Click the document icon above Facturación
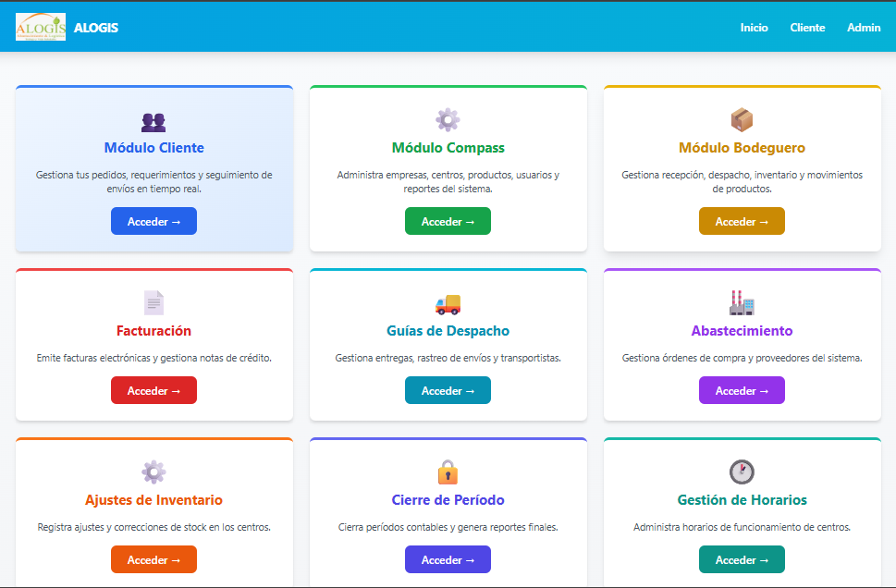The image size is (896, 588). [x=153, y=302]
